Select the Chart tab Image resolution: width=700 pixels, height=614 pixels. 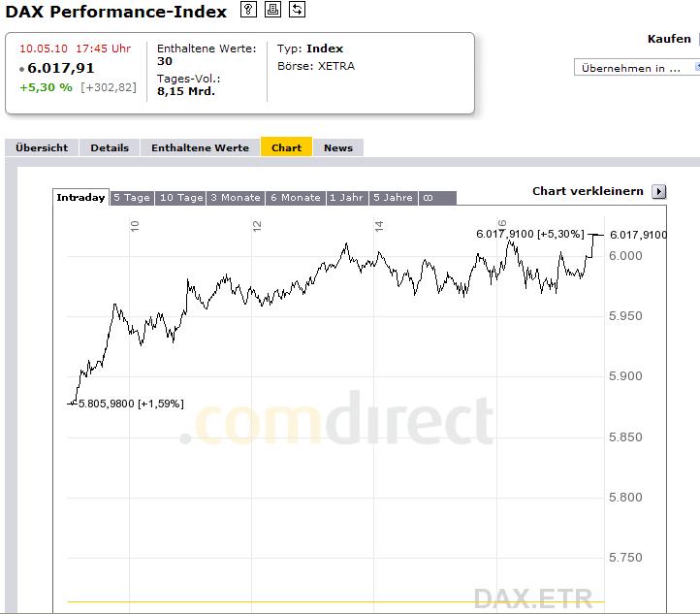(286, 147)
